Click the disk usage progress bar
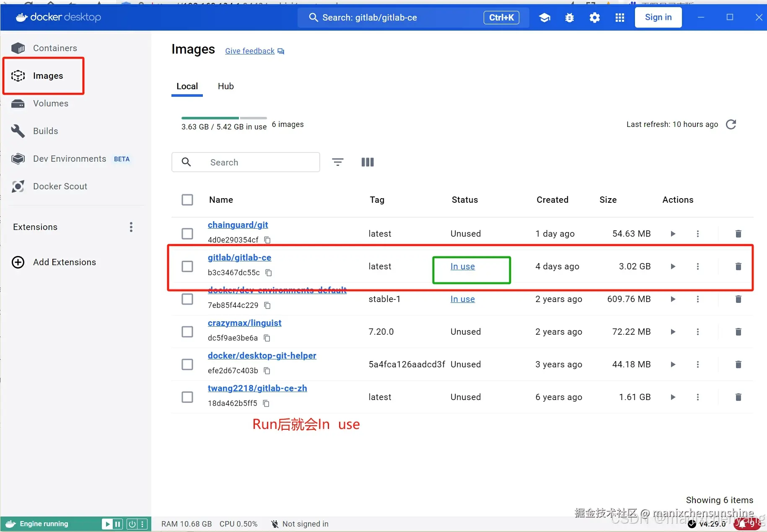The width and height of the screenshot is (767, 532). pyautogui.click(x=224, y=118)
